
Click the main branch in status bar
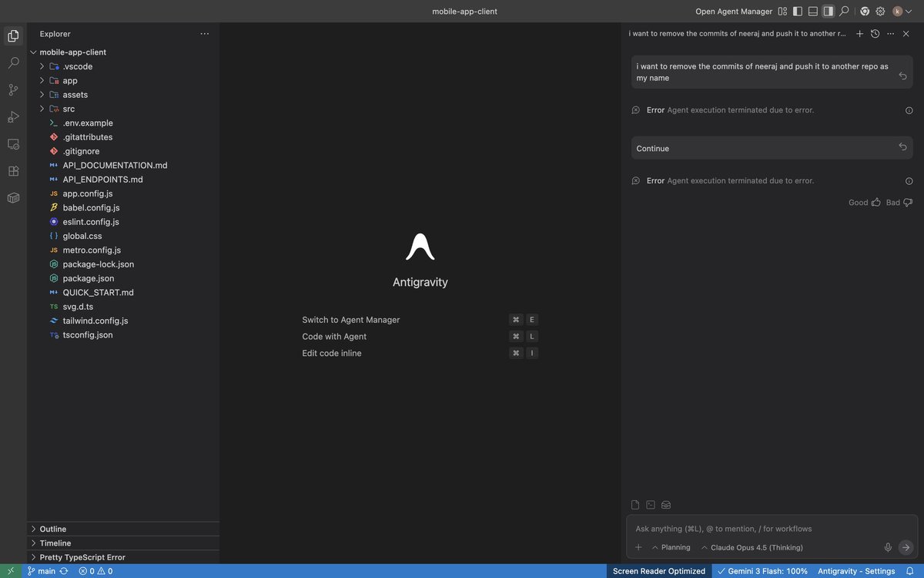[x=41, y=571]
